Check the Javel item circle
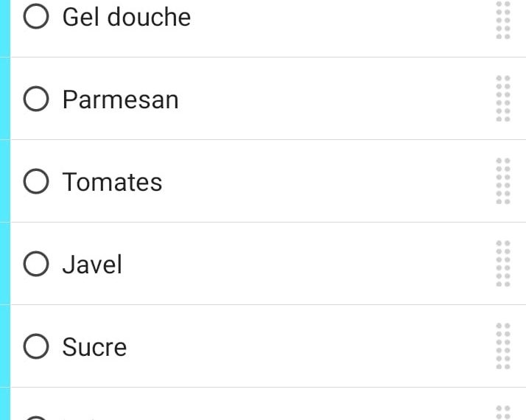526x420 pixels. [x=36, y=264]
